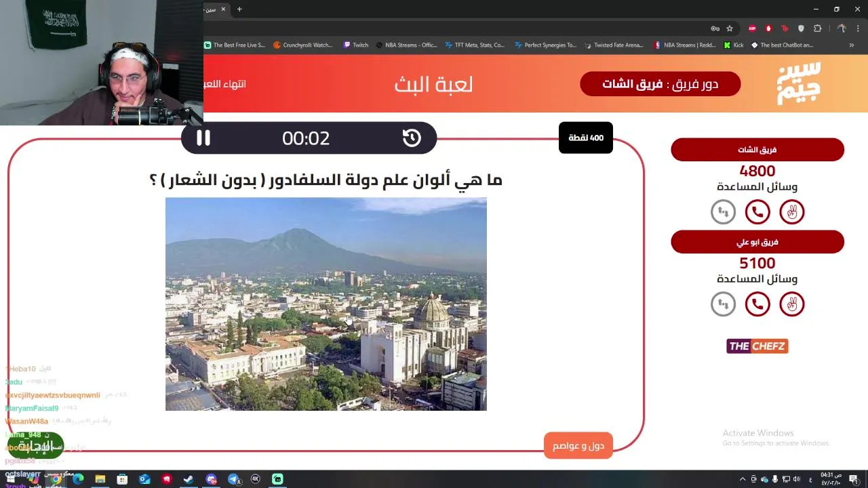Close the active سين browser tab

[223, 9]
